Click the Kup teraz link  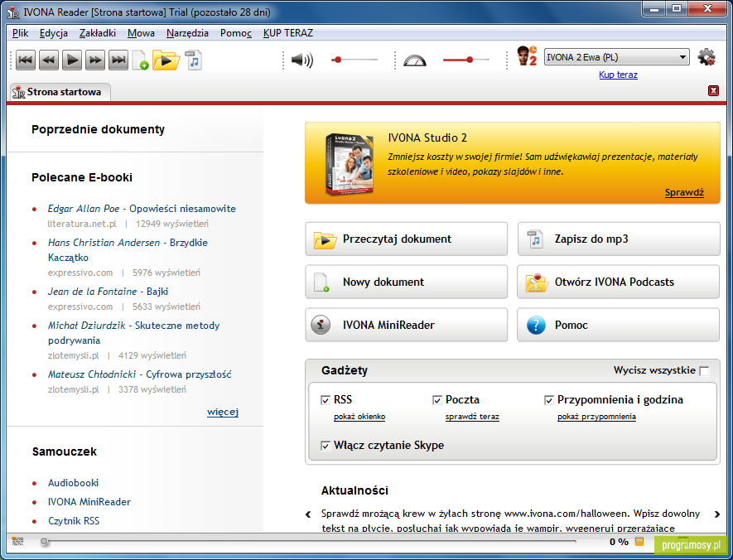click(x=618, y=75)
